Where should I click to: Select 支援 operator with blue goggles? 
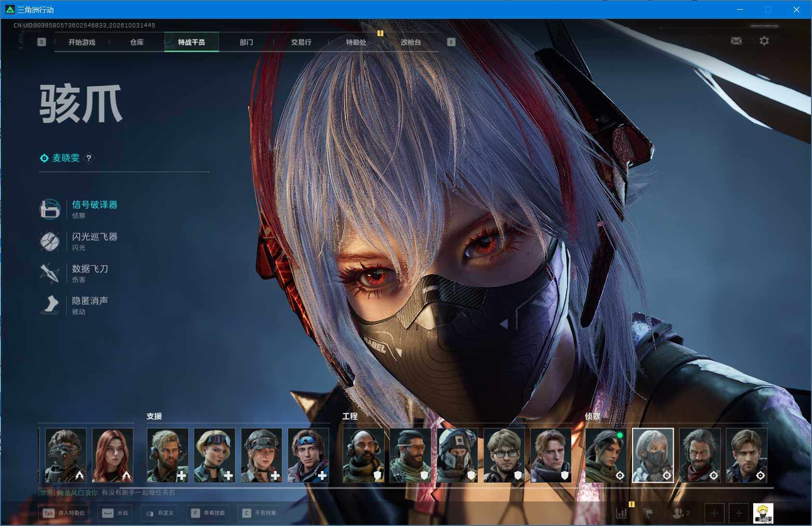point(309,456)
